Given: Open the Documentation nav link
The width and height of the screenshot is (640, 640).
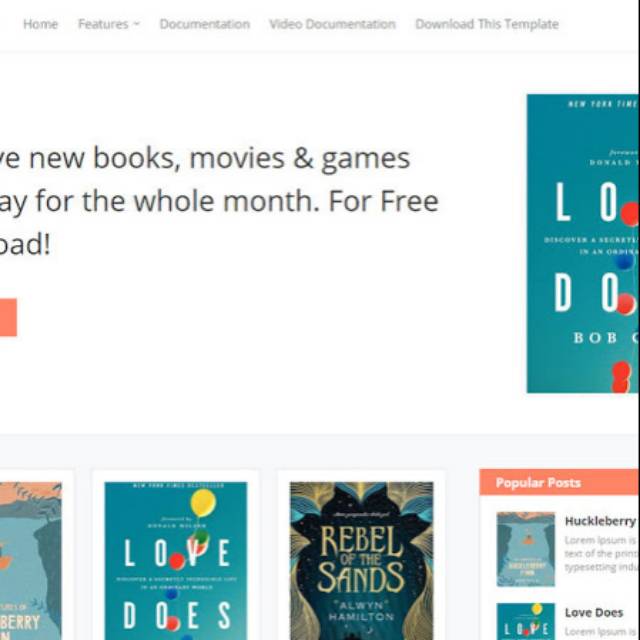Looking at the screenshot, I should tap(204, 24).
